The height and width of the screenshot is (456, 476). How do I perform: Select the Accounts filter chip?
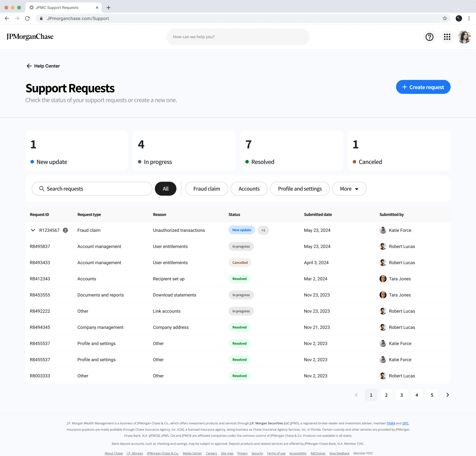point(249,189)
